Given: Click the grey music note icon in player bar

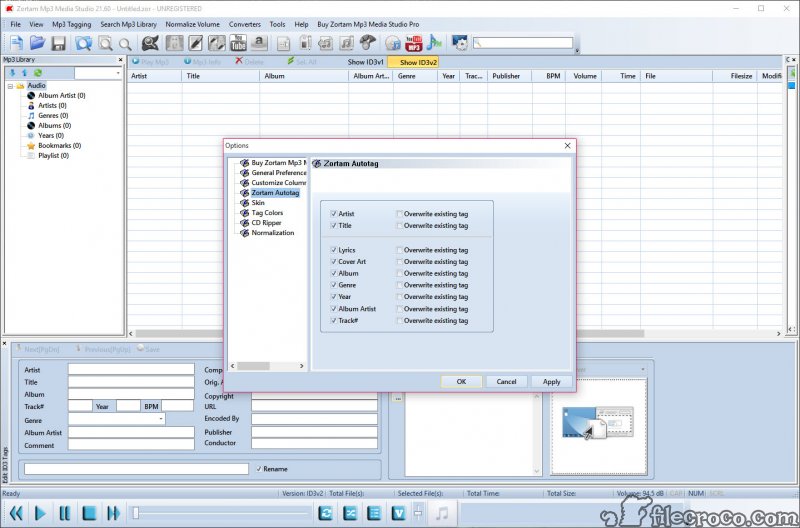Looking at the screenshot, I should tap(442, 513).
